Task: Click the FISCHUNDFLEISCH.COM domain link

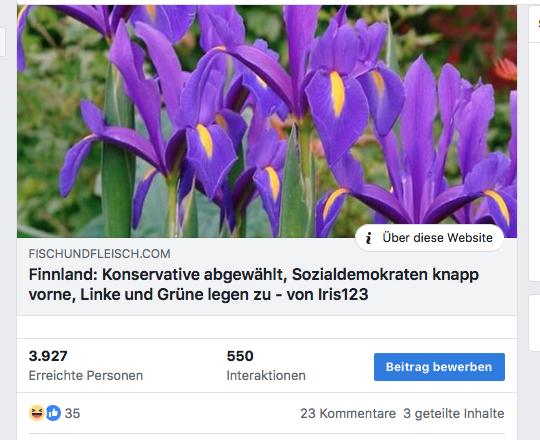Action: (100, 254)
